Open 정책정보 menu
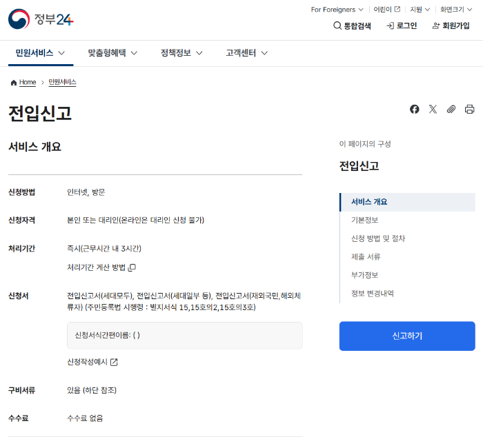The height and width of the screenshot is (448, 483). pyautogui.click(x=181, y=53)
